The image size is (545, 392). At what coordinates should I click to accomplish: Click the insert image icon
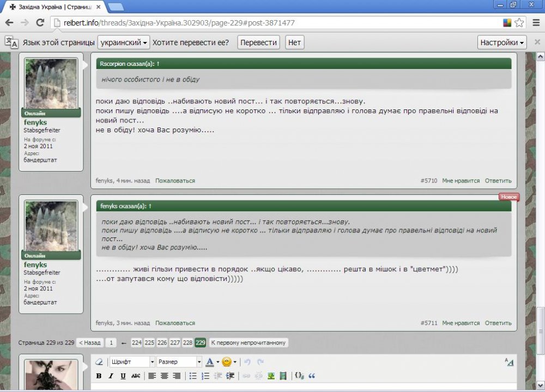pyautogui.click(x=271, y=376)
